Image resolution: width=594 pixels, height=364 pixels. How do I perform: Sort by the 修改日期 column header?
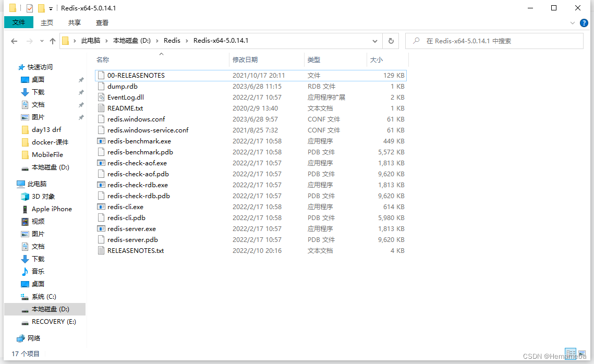tap(245, 60)
